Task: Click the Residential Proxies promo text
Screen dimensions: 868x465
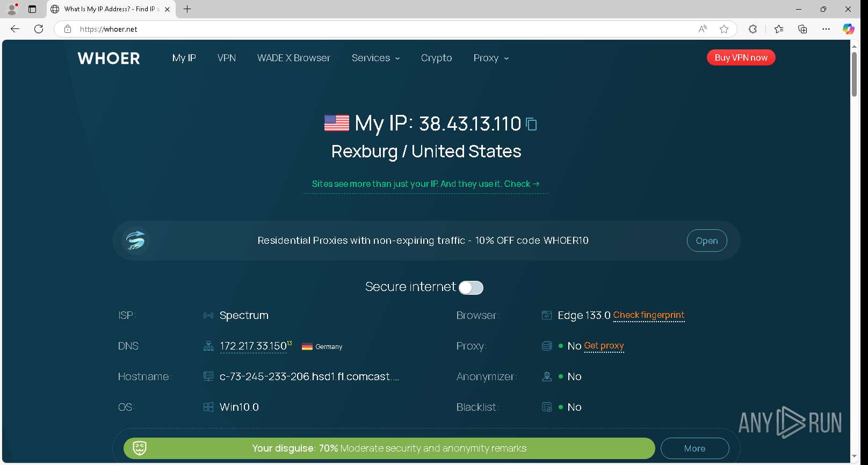Action: coord(423,241)
